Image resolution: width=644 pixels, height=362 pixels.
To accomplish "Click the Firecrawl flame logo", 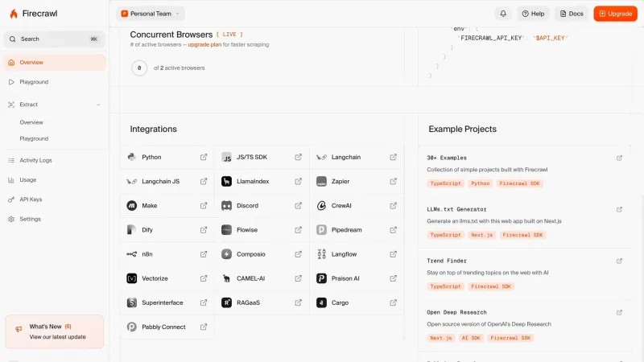I will click(x=14, y=14).
